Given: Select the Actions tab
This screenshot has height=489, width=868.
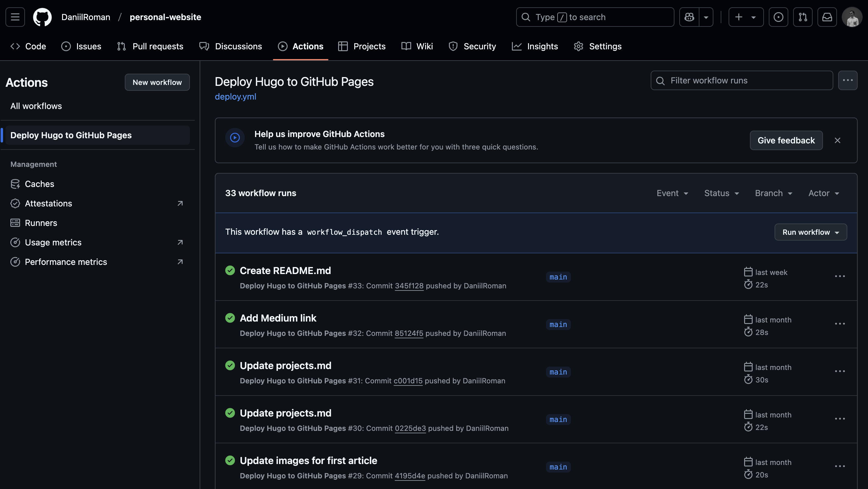Looking at the screenshot, I should [x=301, y=46].
